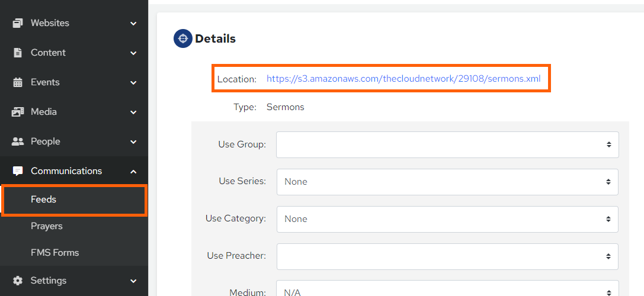
Task: Click the Websites sidebar icon
Action: point(18,23)
